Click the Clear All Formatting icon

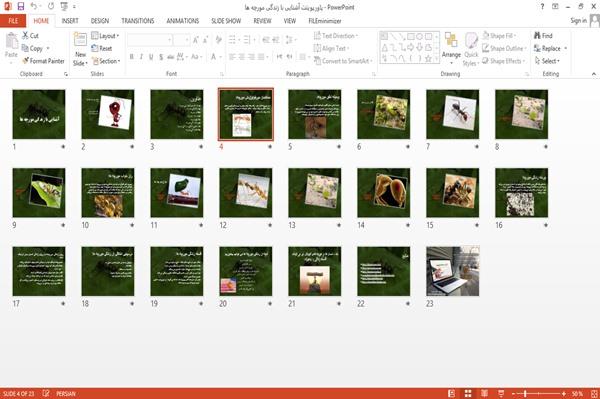[x=218, y=40]
